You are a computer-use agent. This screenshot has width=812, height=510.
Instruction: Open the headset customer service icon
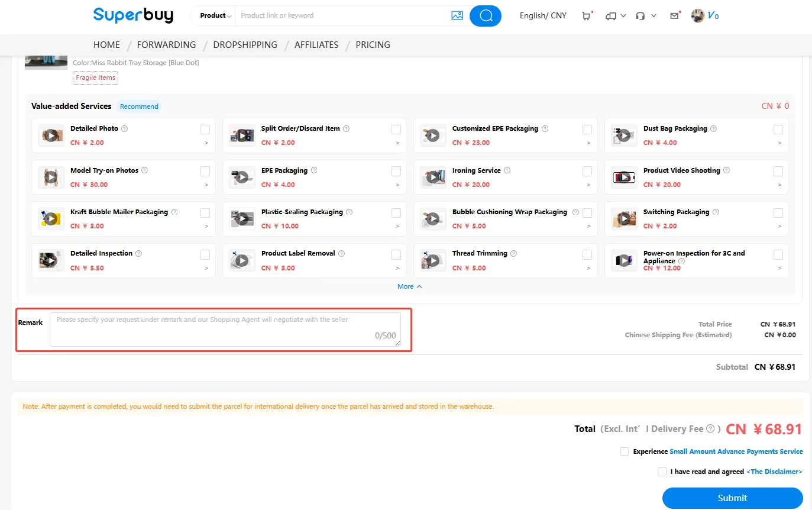tap(640, 16)
